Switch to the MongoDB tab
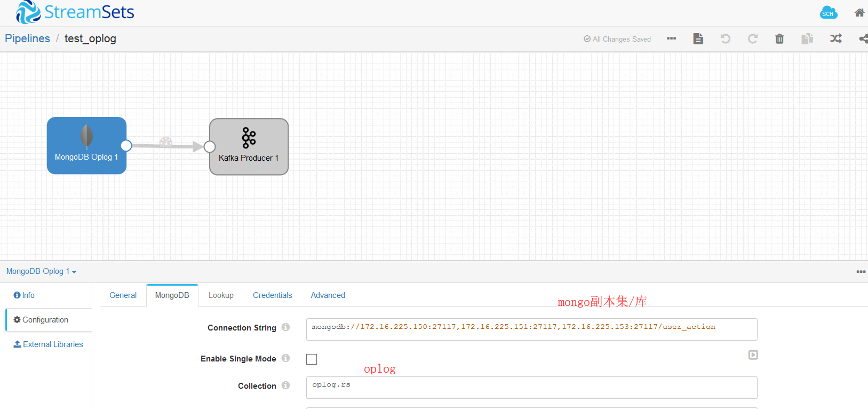This screenshot has width=868, height=409. (x=172, y=295)
